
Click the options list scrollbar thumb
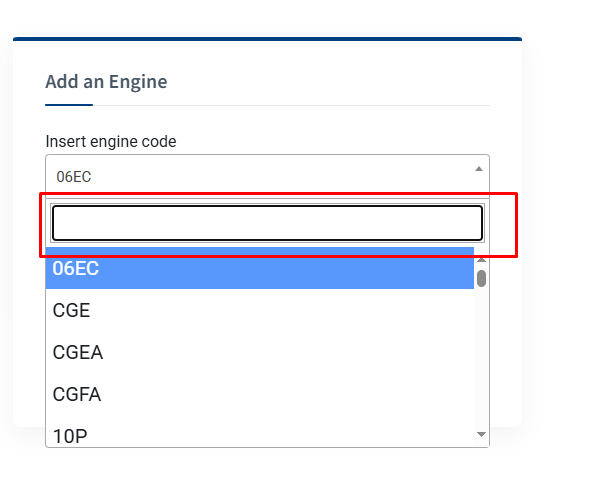pos(481,278)
